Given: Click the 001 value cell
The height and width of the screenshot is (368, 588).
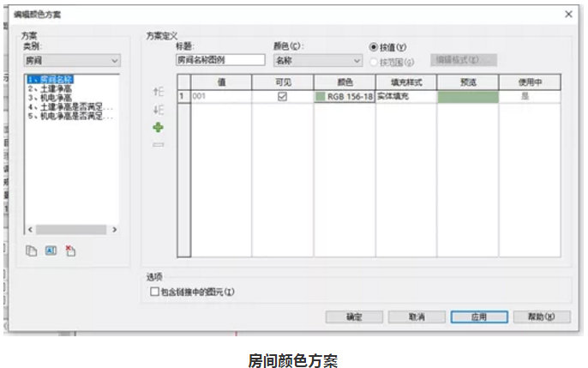Looking at the screenshot, I should 221,97.
